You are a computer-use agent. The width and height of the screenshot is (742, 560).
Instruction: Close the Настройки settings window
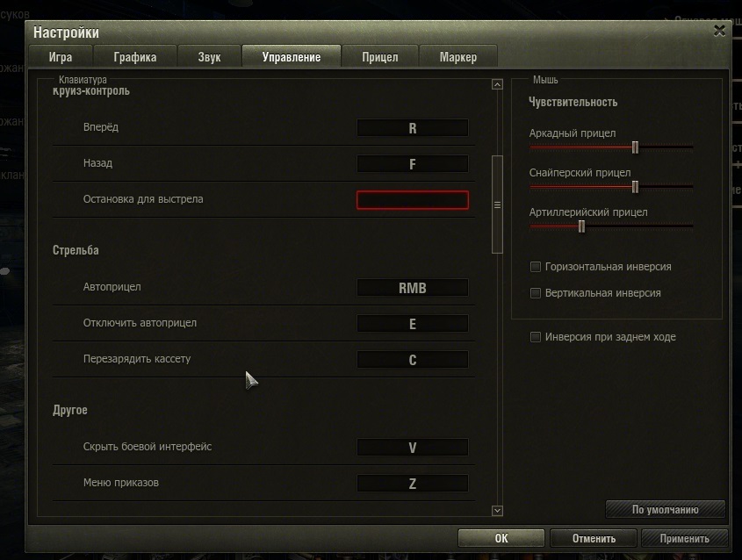(719, 31)
